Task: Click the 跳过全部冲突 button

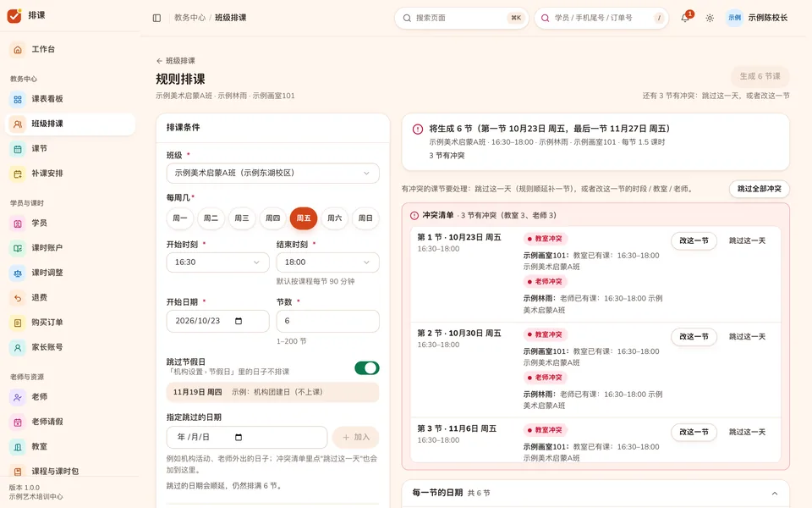Action: 760,189
